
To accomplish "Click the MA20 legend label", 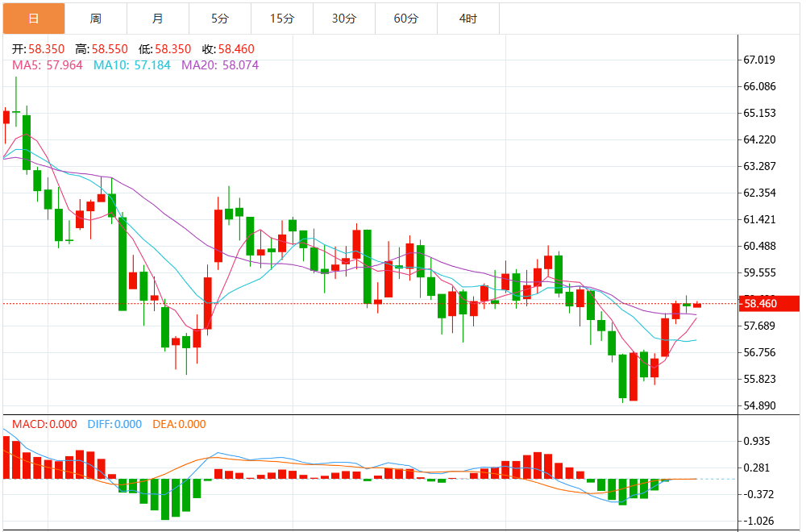I will (220, 64).
